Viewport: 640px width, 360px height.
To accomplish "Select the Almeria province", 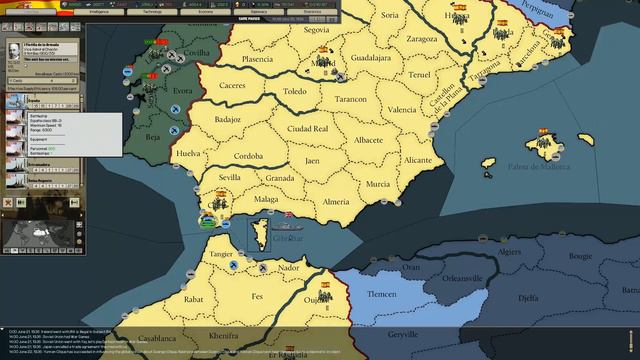I will pyautogui.click(x=336, y=202).
